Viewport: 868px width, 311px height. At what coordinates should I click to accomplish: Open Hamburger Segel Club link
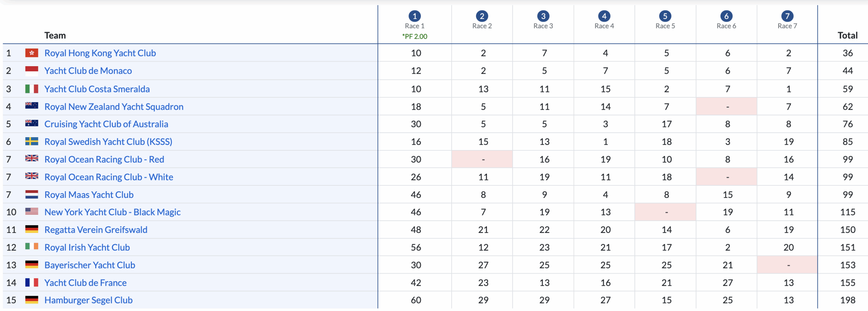pos(88,300)
